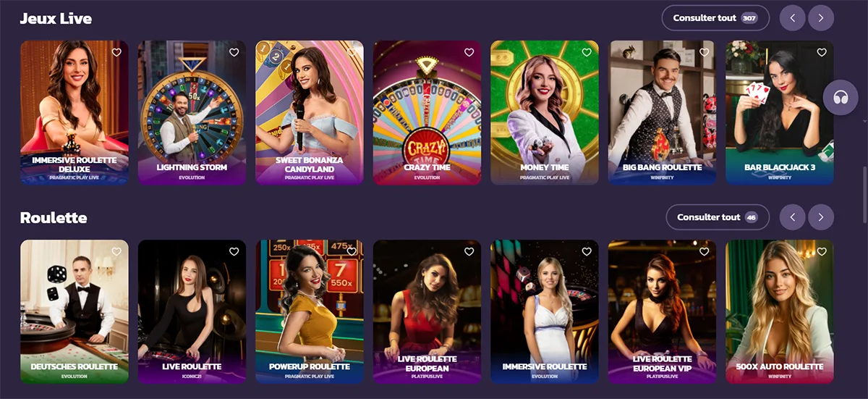Tap heart icon on 500X Auto Roulette
This screenshot has width=868, height=399.
pyautogui.click(x=822, y=251)
